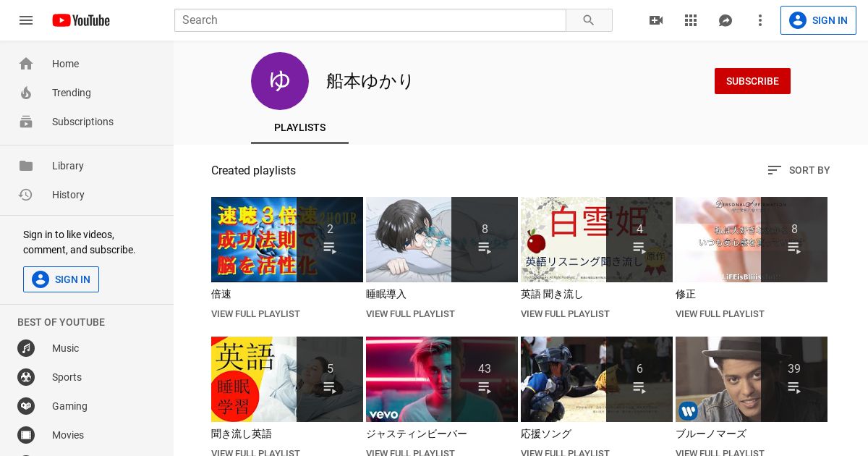The height and width of the screenshot is (456, 868).
Task: Open Sports under Best of YouTube
Action: coord(87,377)
